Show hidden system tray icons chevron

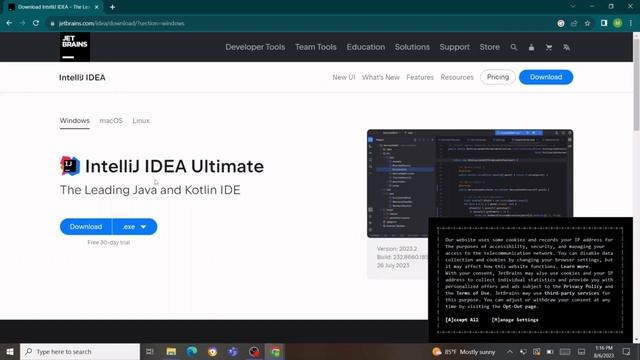click(510, 351)
